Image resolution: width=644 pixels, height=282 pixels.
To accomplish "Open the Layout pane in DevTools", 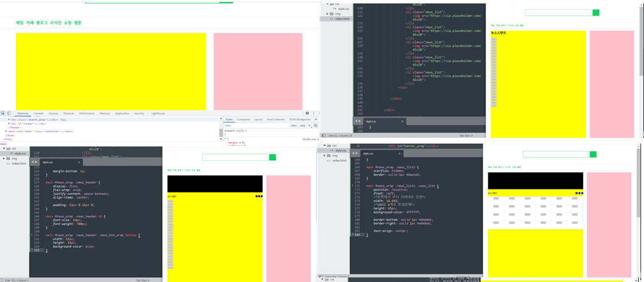I will (258, 120).
